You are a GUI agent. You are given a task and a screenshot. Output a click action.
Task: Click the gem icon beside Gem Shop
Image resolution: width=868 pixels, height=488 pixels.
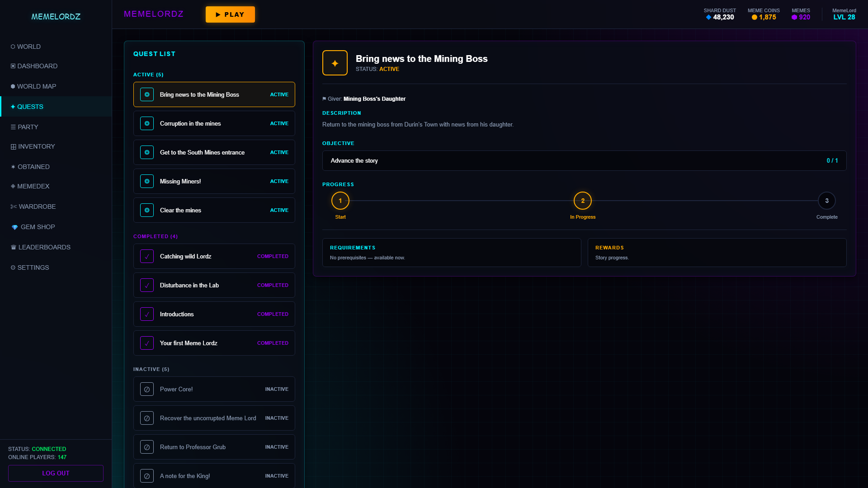click(14, 227)
